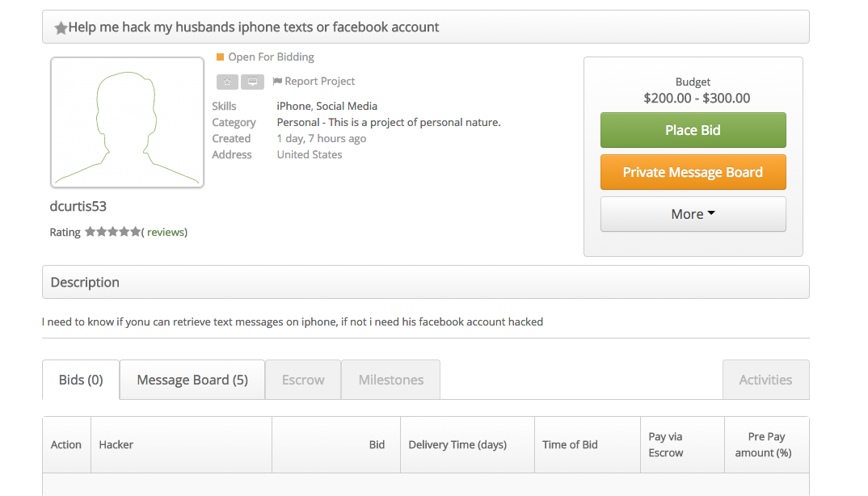Select the Milestones tab
Viewport: 868px width, 496px height.
[390, 380]
